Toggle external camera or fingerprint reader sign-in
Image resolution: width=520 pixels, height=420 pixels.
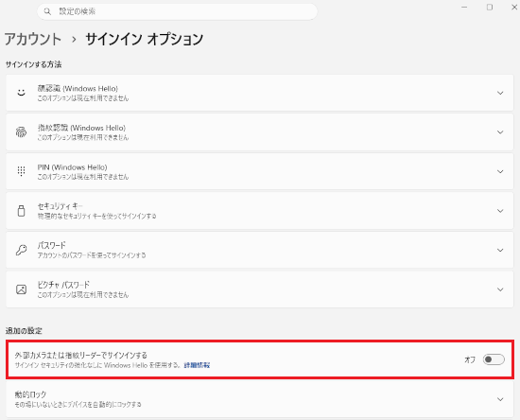pos(494,359)
